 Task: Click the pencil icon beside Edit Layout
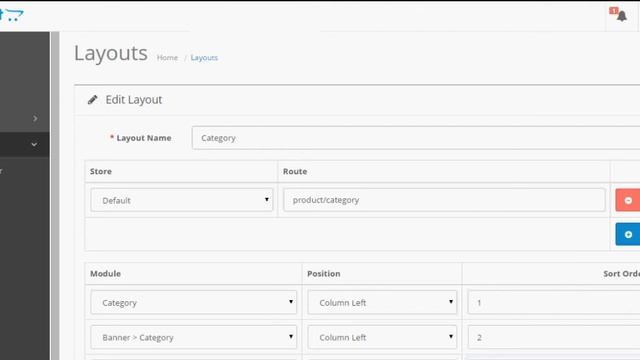click(x=93, y=100)
